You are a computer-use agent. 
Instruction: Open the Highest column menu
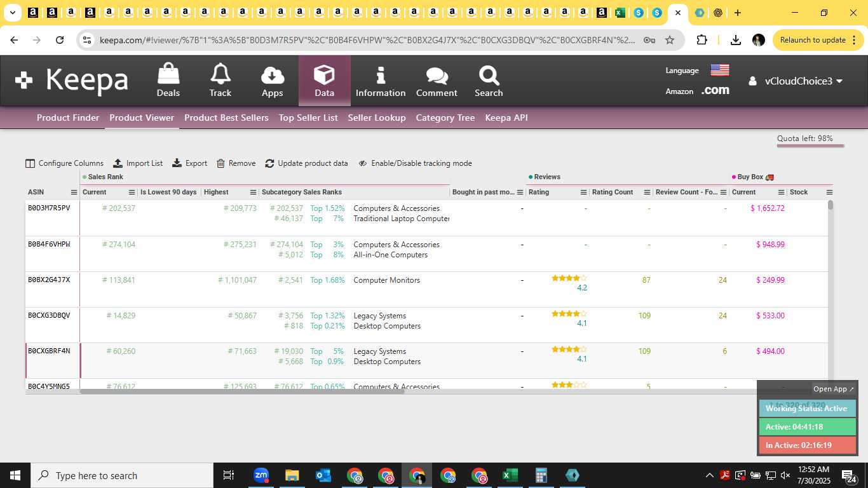[253, 193]
